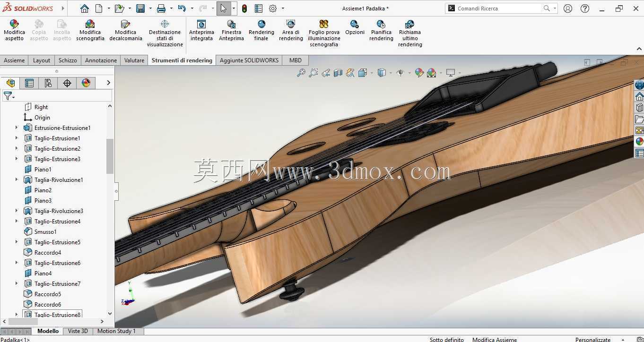This screenshot has height=342, width=644.
Task: Click Edit appearance sphere in viewport toolbar
Action: coord(419,73)
